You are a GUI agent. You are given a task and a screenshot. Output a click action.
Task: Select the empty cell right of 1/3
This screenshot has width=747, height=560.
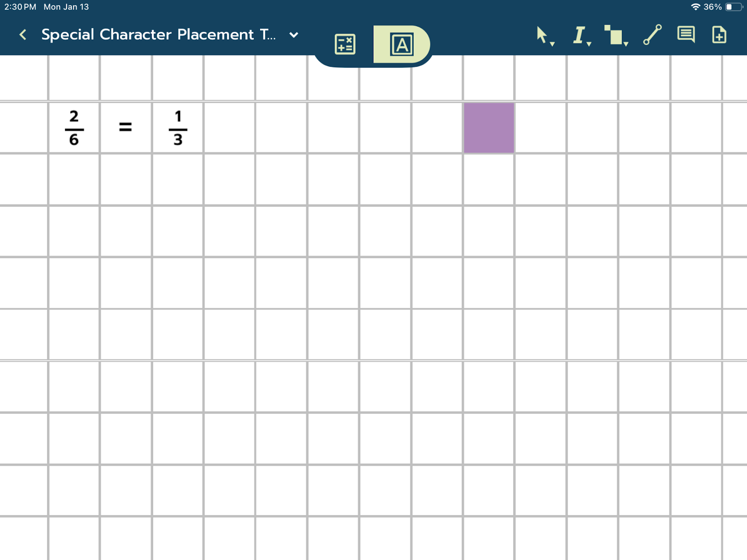pyautogui.click(x=230, y=127)
